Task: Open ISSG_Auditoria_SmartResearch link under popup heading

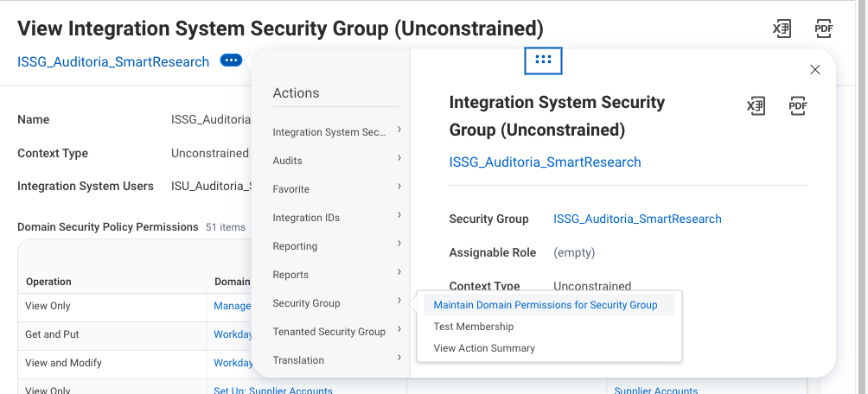Action: (546, 162)
